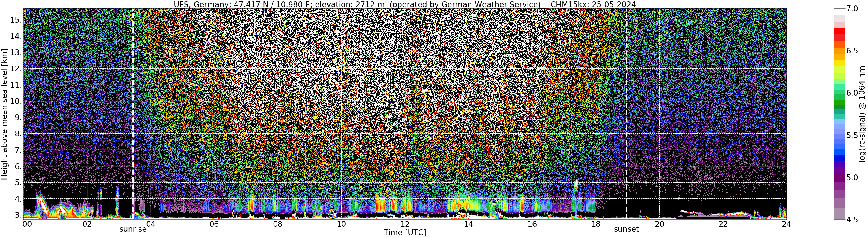Click the y-axis tick label 8.
The image size is (868, 238).
click(x=18, y=134)
